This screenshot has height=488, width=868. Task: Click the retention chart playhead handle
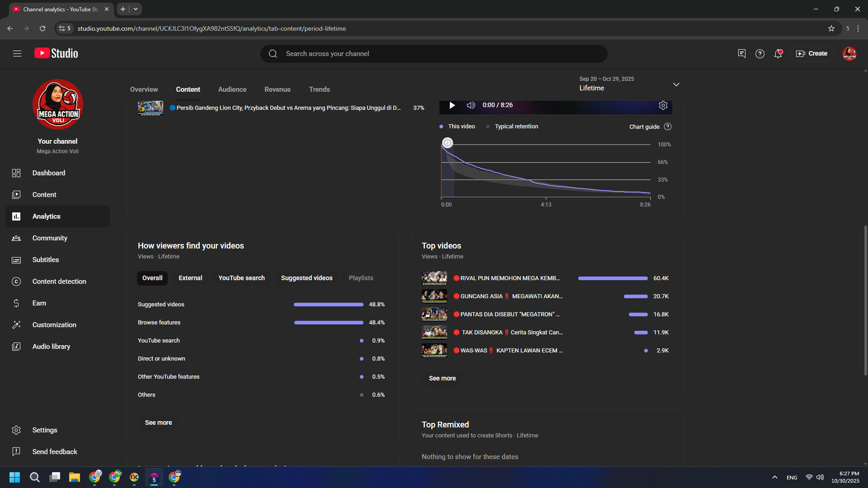coord(448,143)
